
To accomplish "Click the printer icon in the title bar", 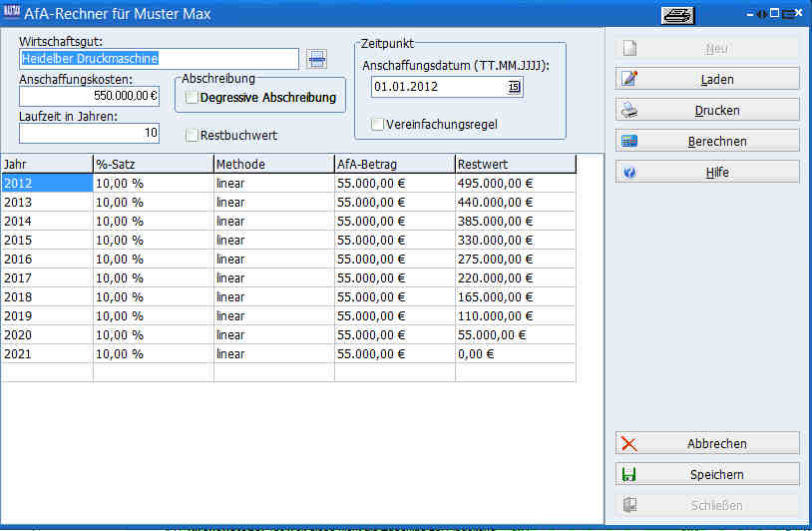I will (677, 15).
